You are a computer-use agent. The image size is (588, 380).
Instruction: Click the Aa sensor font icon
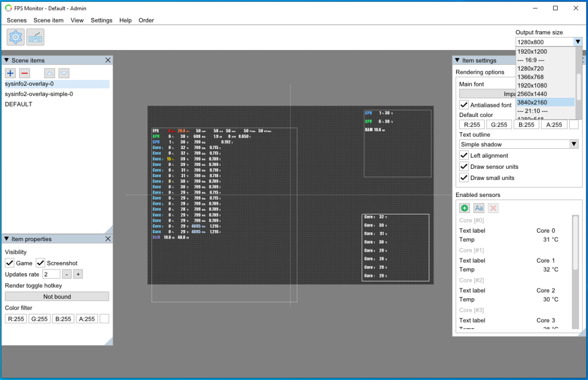479,208
